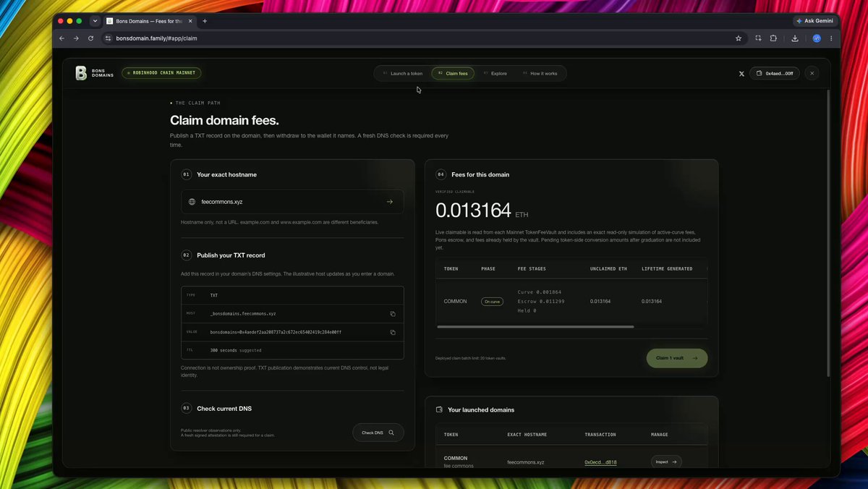The height and width of the screenshot is (489, 868).
Task: Open Chrome downloads
Action: (x=795, y=38)
